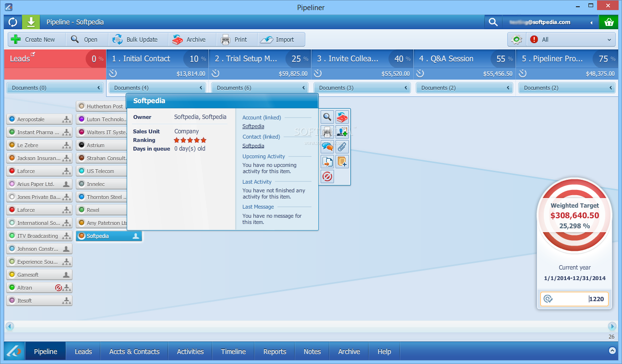Open the search magnifier in header
This screenshot has height=364, width=622.
(x=493, y=22)
